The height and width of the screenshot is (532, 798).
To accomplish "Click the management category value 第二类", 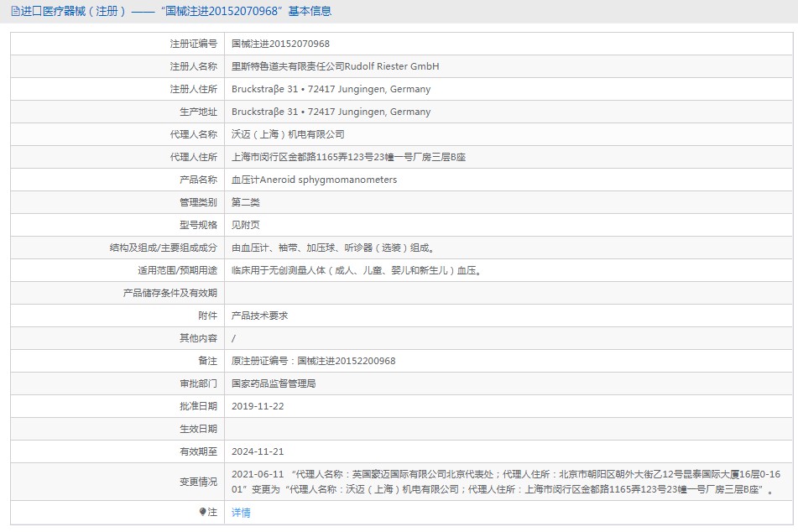I will 246,202.
